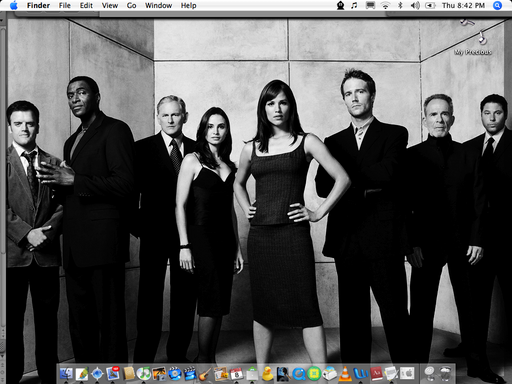Launch iPhoto from the Dock

tap(159, 373)
